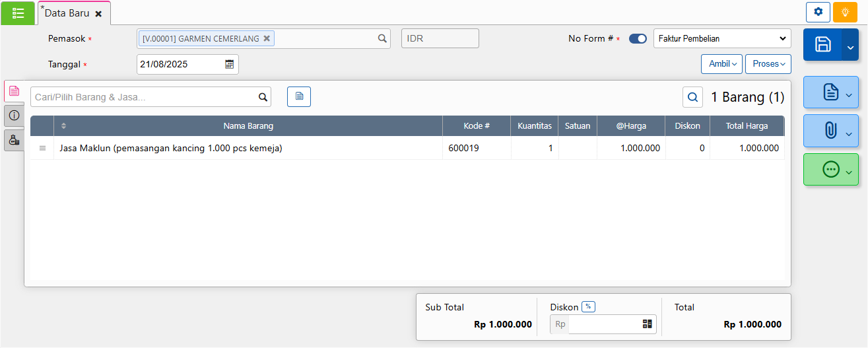Toggle the No Form # auto-number switch
This screenshot has height=348, width=868.
pyautogui.click(x=638, y=39)
